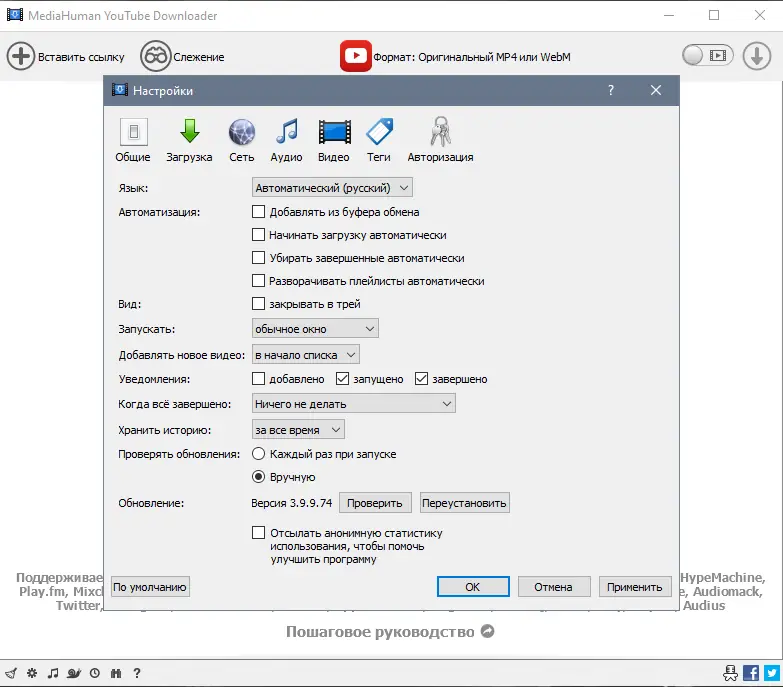Click the music note icon in status bar
783x687 pixels.
point(53,673)
